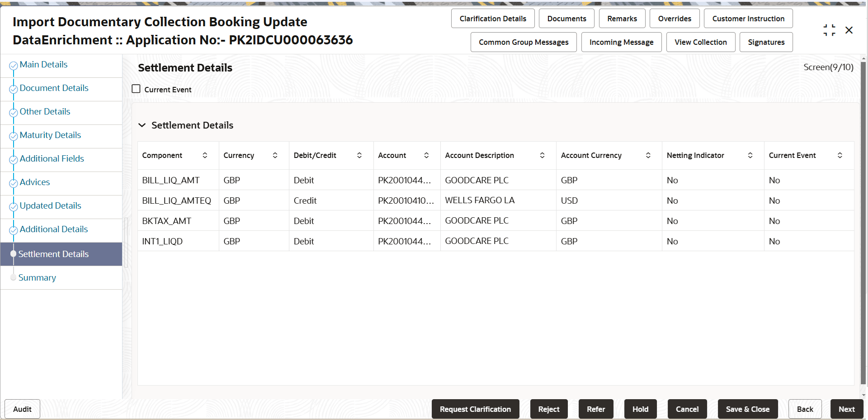
Task: Select the BILL_LIQ_AMT component row
Action: [x=496, y=180]
